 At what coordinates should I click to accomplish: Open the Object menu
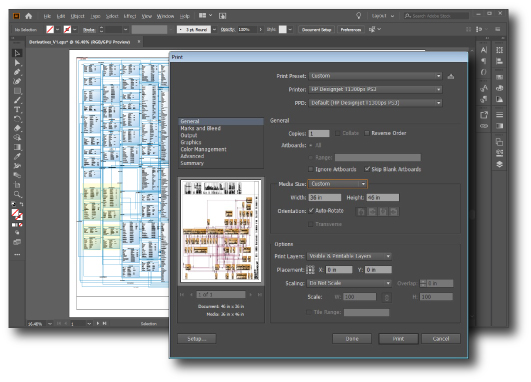[x=77, y=16]
